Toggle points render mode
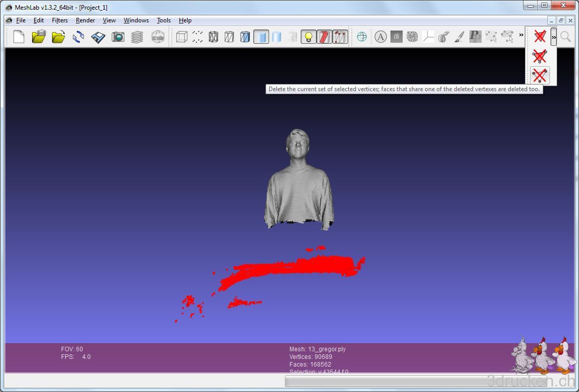Viewport: 579px width, 392px height. (198, 37)
